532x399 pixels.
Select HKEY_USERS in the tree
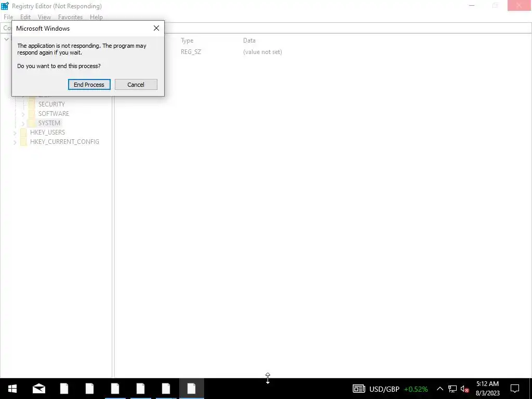47,132
